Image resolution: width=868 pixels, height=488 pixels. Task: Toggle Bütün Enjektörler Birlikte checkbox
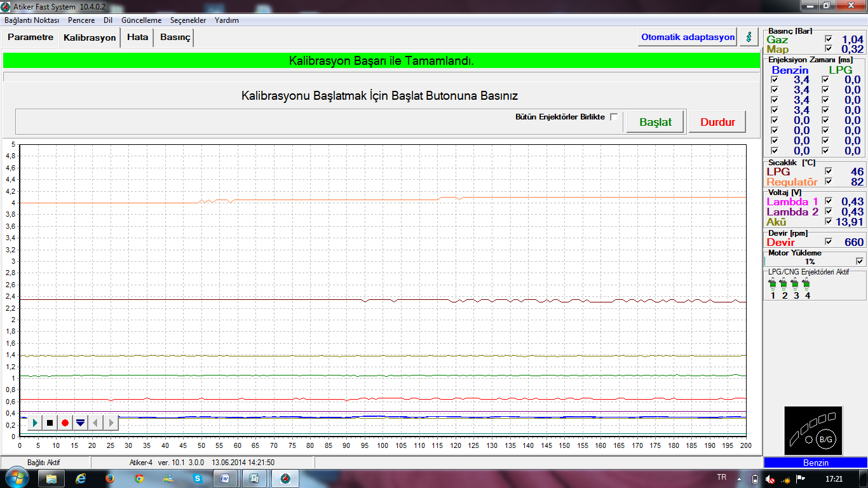click(x=614, y=117)
